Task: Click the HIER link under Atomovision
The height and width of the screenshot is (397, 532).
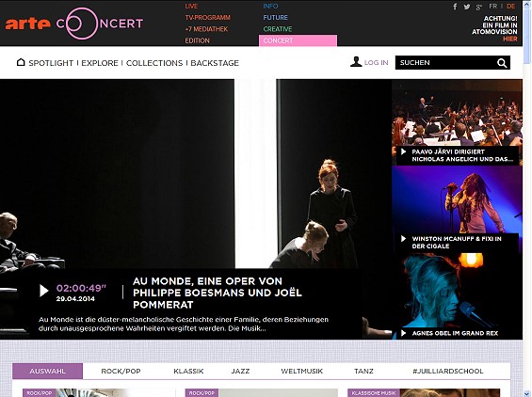Action: (510, 39)
